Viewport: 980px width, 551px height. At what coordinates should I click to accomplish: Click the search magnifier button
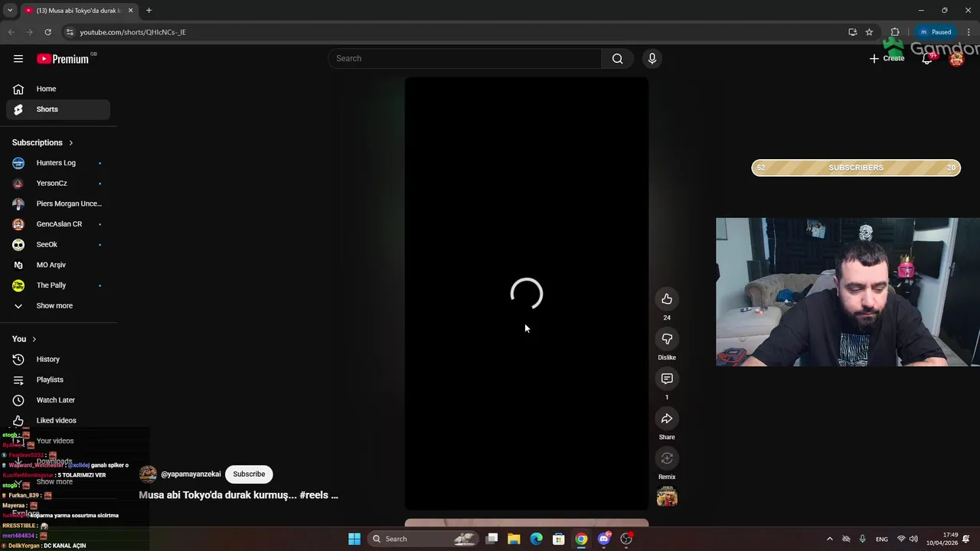pyautogui.click(x=617, y=59)
